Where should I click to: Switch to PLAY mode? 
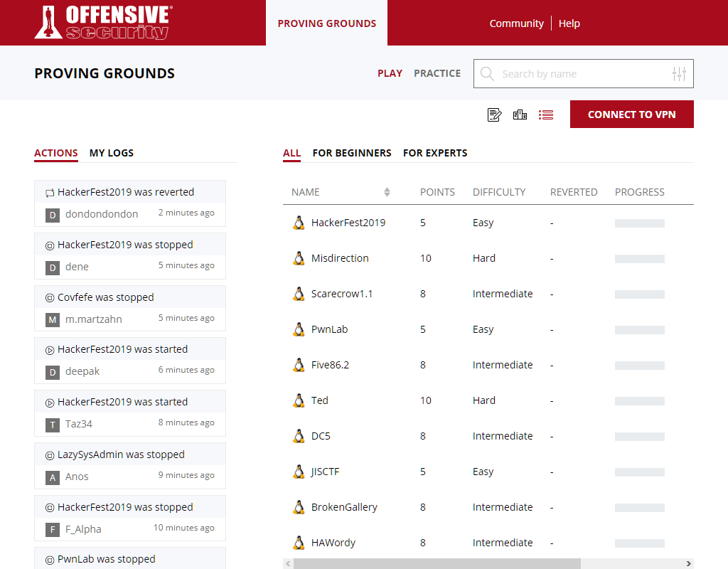click(390, 73)
